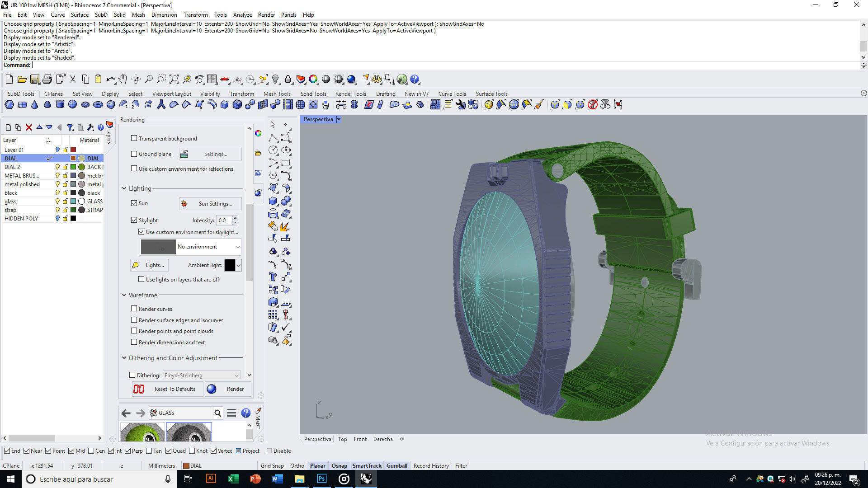Viewport: 868px width, 488px height.
Task: Increase the Skylight intensity stepper
Action: (x=235, y=218)
